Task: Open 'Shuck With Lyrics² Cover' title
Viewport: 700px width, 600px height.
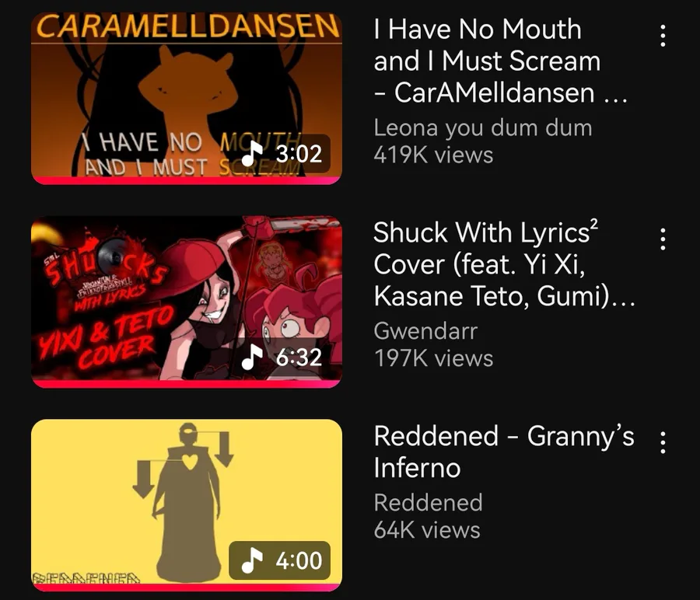Action: click(504, 264)
